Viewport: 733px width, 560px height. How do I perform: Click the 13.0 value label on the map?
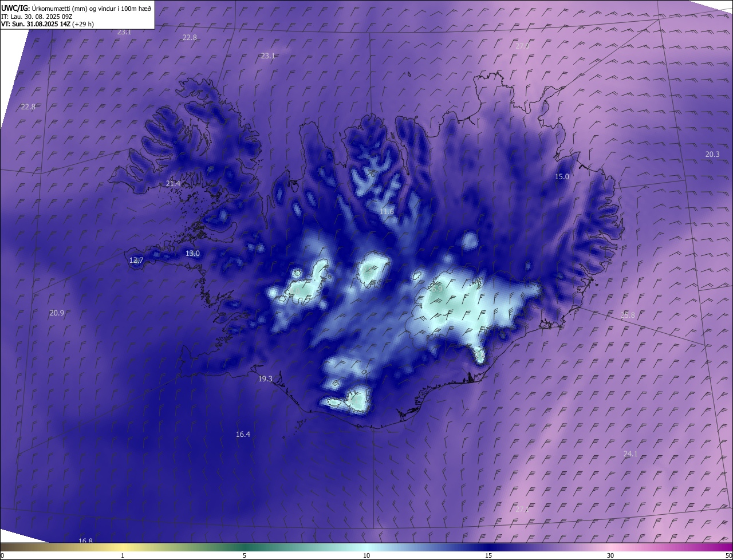tap(192, 254)
